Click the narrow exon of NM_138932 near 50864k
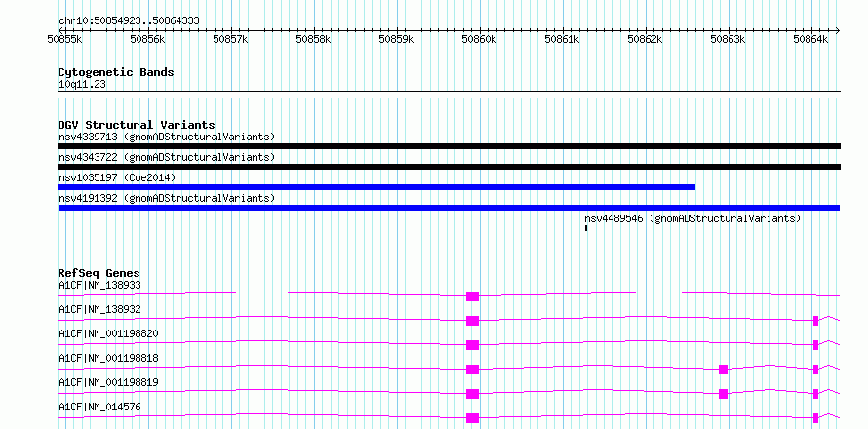Viewport: 868px width, 429px height. coord(816,321)
